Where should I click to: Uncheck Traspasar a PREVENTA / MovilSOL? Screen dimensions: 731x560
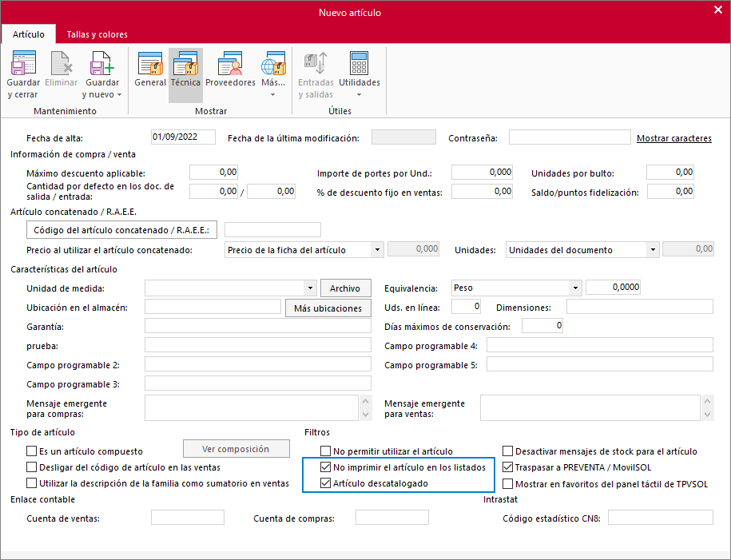click(507, 467)
